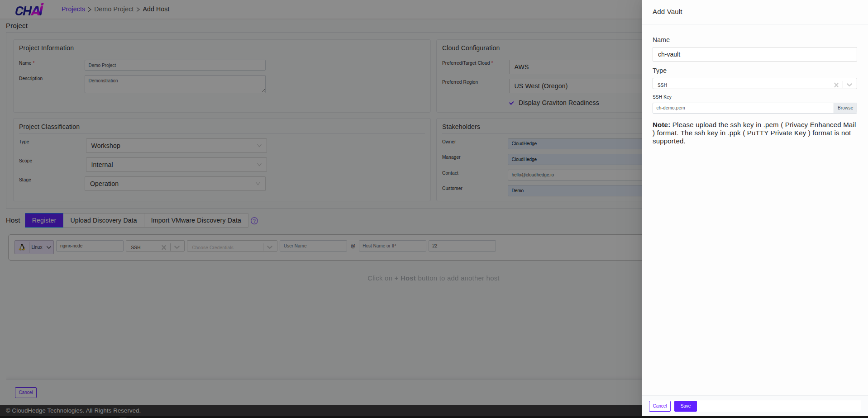This screenshot has width=868, height=418.
Task: Switch to Upload Discovery Data tab
Action: [x=104, y=220]
